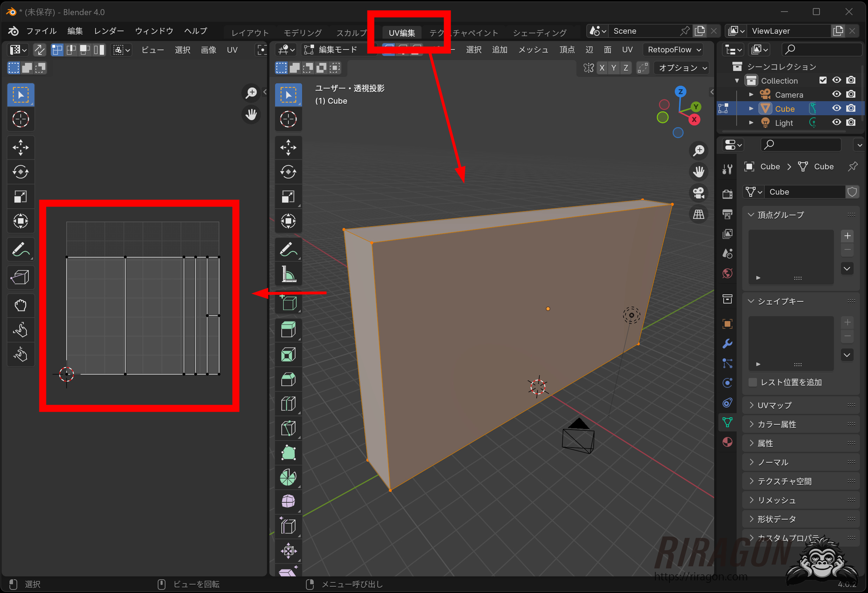Image resolution: width=868 pixels, height=593 pixels.
Task: Switch to the Shading workspace tab
Action: 539,33
